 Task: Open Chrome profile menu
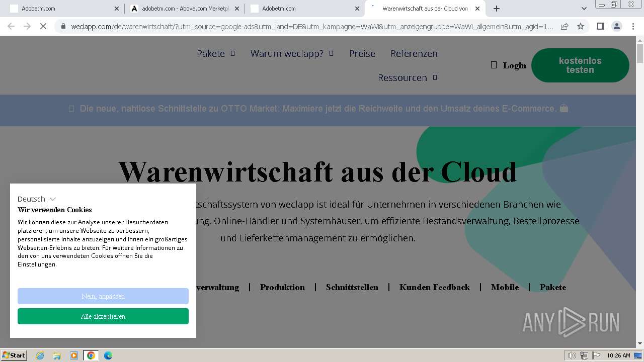pos(616,26)
